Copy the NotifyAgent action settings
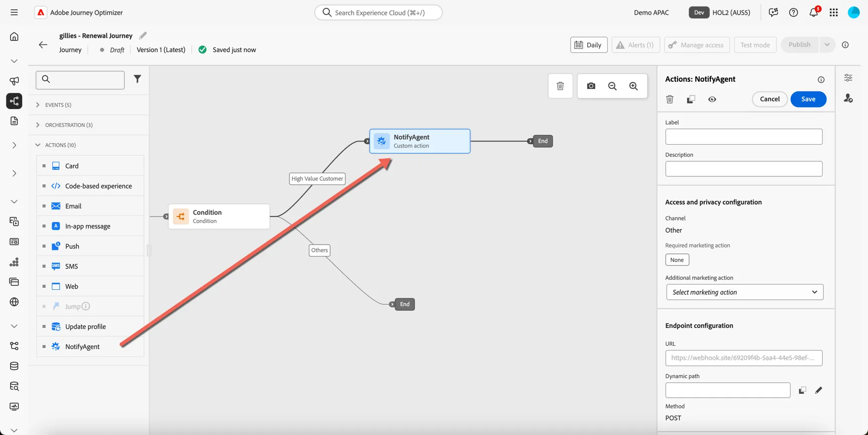868x435 pixels. (691, 99)
